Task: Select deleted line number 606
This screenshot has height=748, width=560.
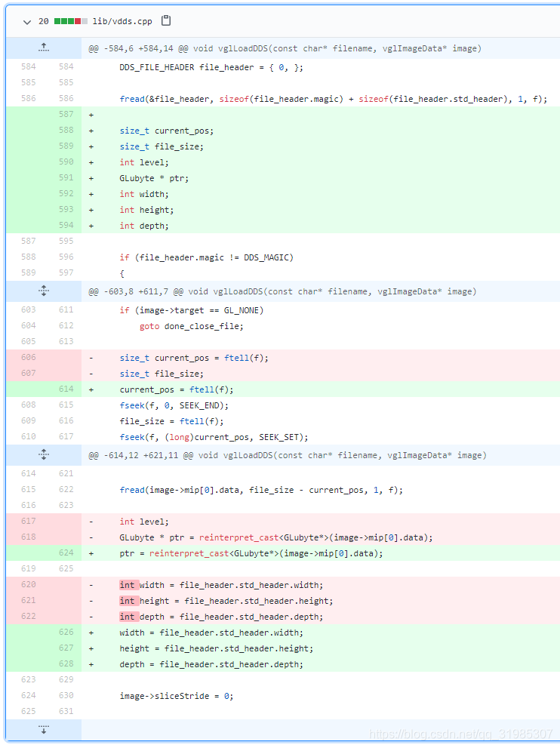Action: [28, 358]
